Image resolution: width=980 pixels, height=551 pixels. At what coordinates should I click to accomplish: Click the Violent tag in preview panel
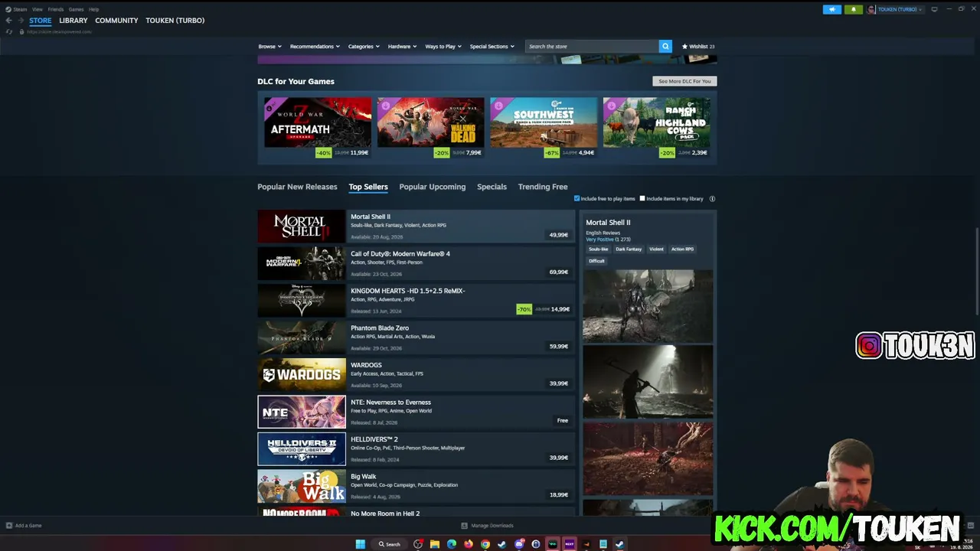(x=656, y=249)
